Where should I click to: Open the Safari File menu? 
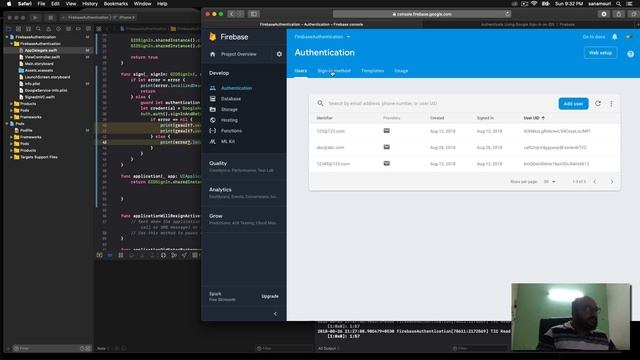tap(41, 4)
